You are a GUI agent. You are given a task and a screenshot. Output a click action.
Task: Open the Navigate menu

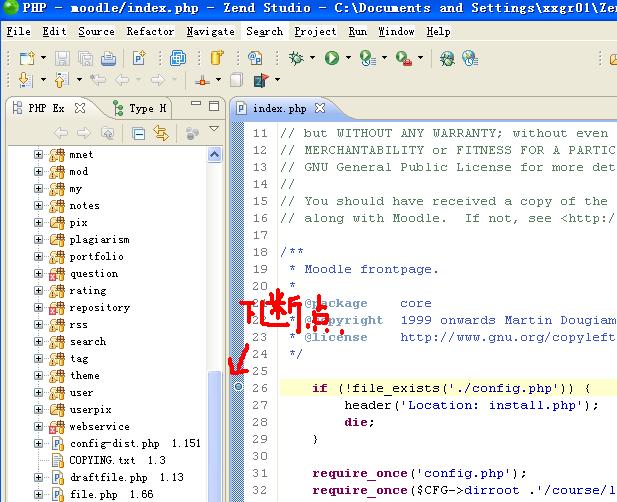[211, 31]
